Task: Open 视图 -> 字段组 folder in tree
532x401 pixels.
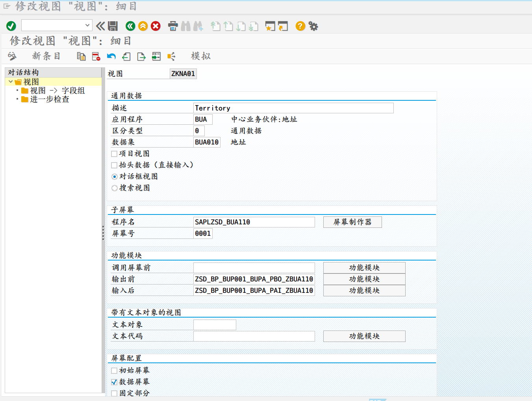Action: 57,91
